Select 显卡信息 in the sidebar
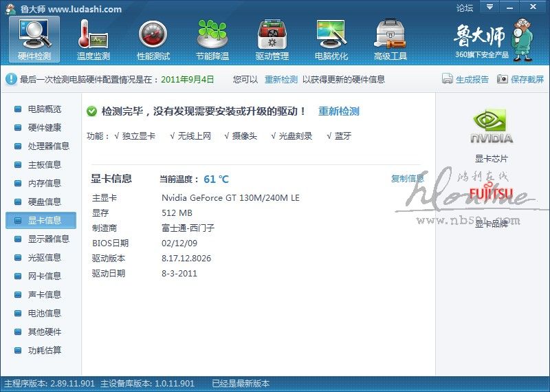This screenshot has width=550, height=392. (x=41, y=220)
